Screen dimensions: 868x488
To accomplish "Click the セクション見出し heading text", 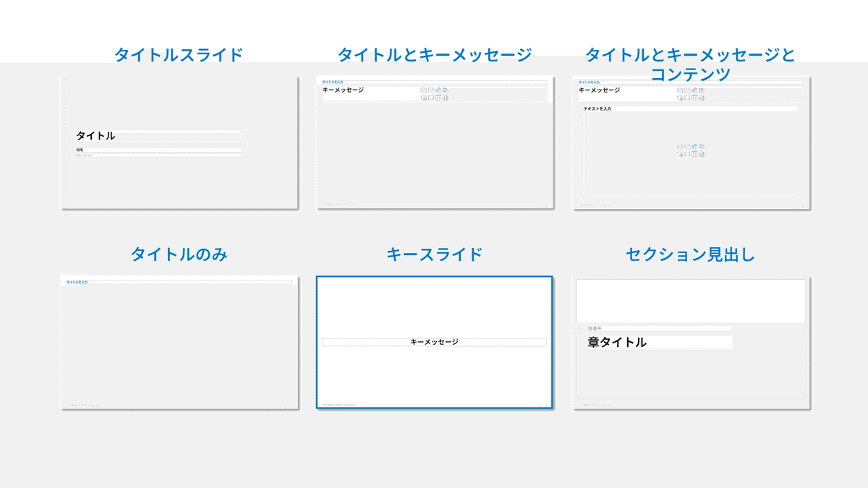I will pyautogui.click(x=691, y=254).
